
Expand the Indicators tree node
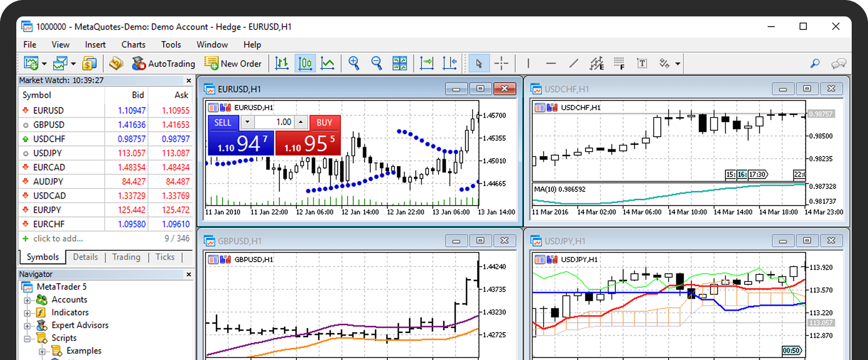click(x=27, y=313)
